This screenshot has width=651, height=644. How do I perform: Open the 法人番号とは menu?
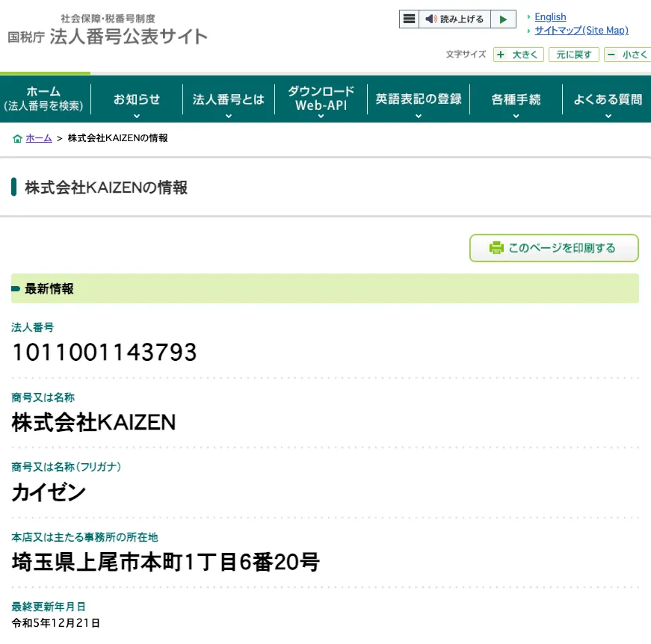(x=229, y=99)
